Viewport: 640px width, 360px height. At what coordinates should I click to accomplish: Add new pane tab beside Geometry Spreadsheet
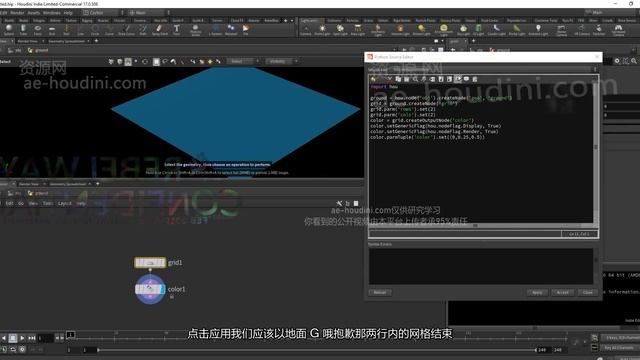(x=96, y=41)
